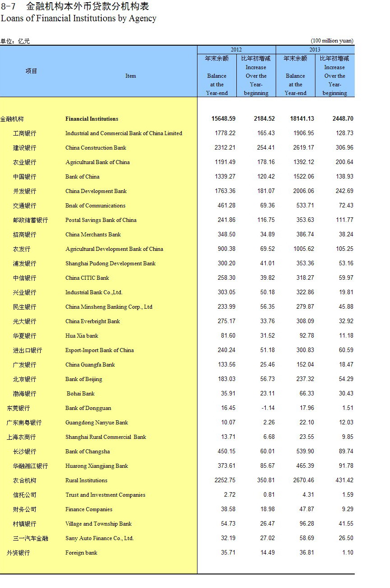Select the '2012' column group header
This screenshot has height=588, width=390.
pyautogui.click(x=236, y=50)
